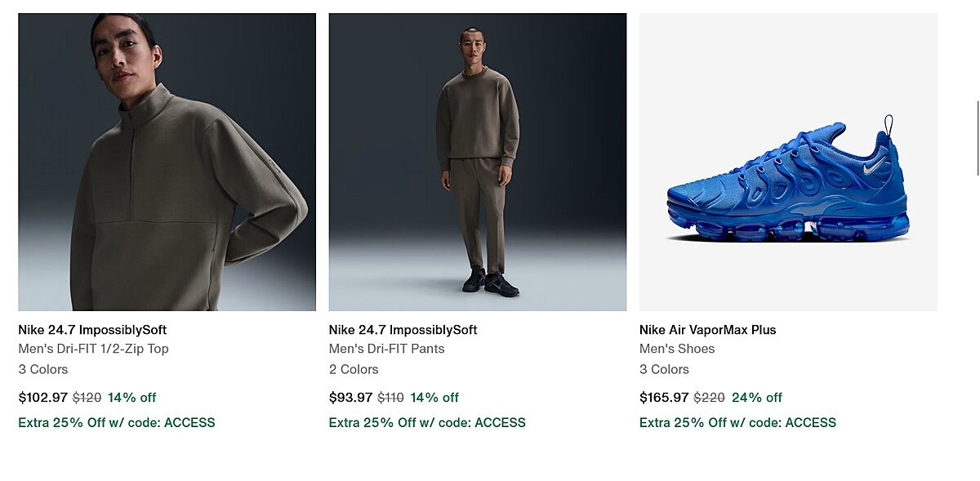Click the page scrollbar on the right edge
The width and height of the screenshot is (980, 481).
point(978,137)
